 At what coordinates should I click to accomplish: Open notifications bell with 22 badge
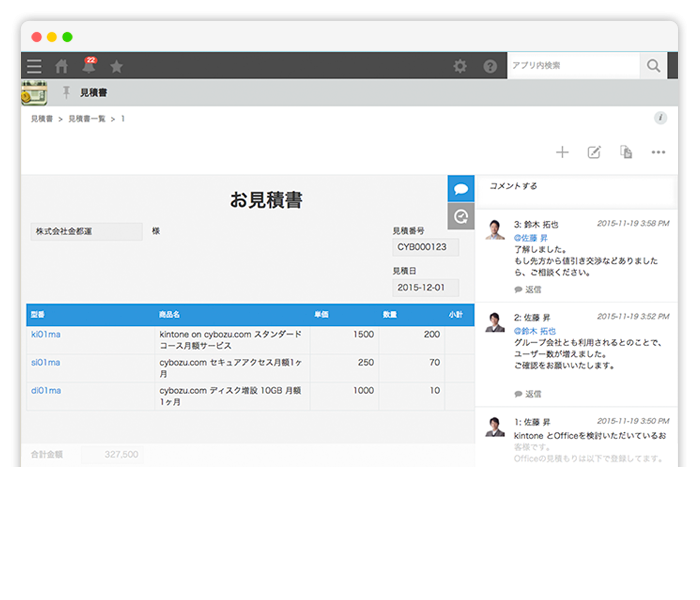89,65
